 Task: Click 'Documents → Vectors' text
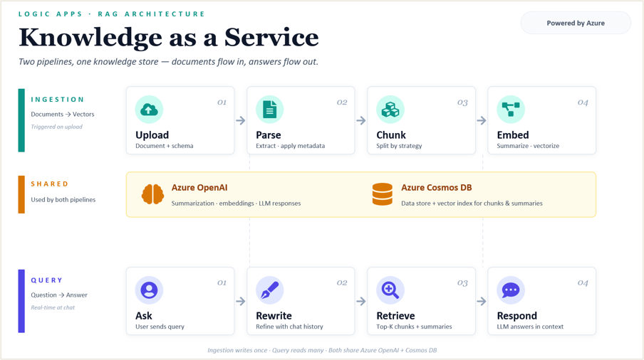click(x=63, y=114)
